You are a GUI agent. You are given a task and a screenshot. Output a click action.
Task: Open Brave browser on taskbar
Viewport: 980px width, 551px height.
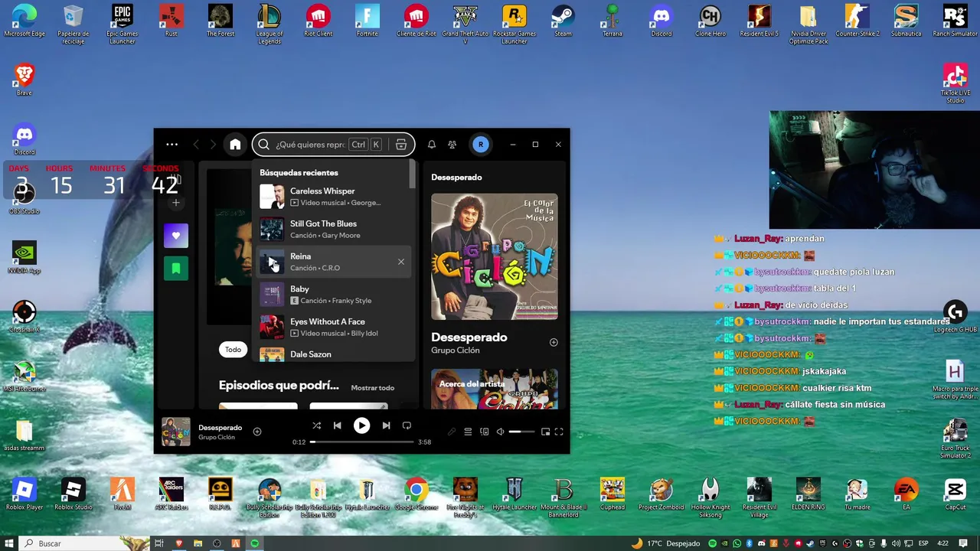(178, 543)
